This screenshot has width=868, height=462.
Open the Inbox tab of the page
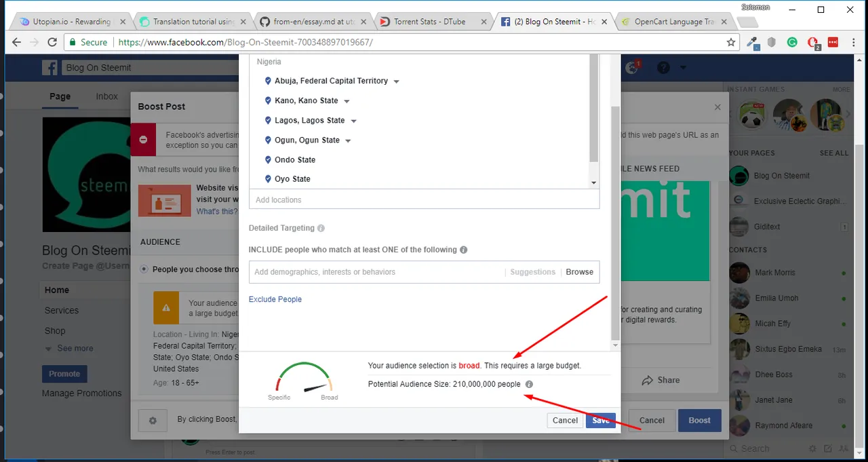tap(106, 96)
